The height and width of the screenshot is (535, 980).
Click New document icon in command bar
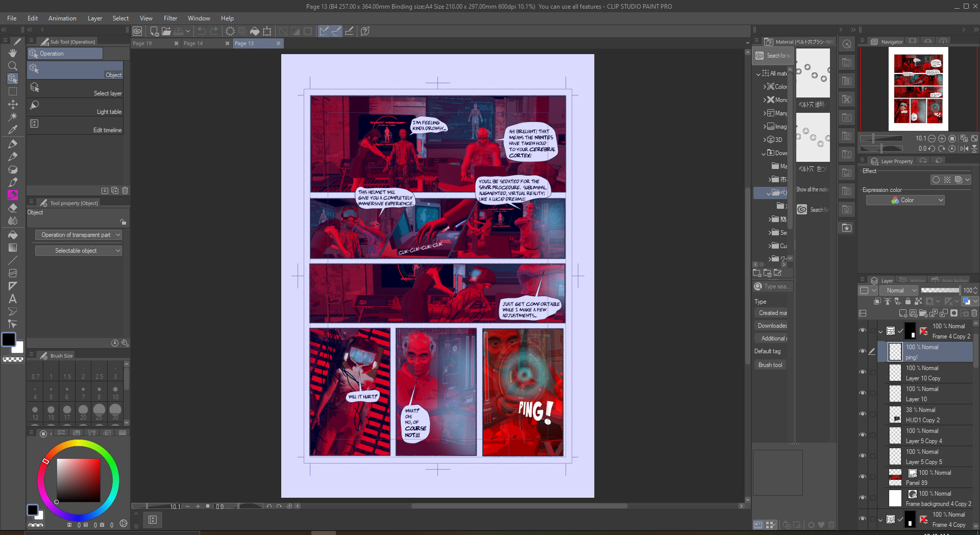(154, 31)
